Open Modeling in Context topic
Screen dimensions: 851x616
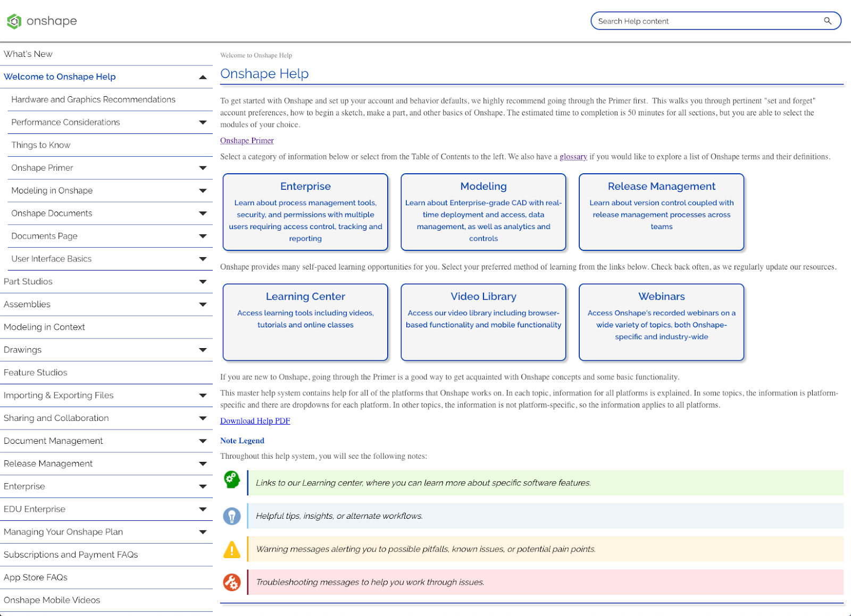pyautogui.click(x=44, y=327)
